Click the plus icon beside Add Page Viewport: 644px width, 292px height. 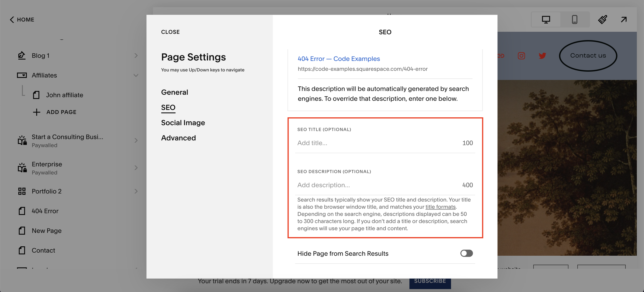37,112
